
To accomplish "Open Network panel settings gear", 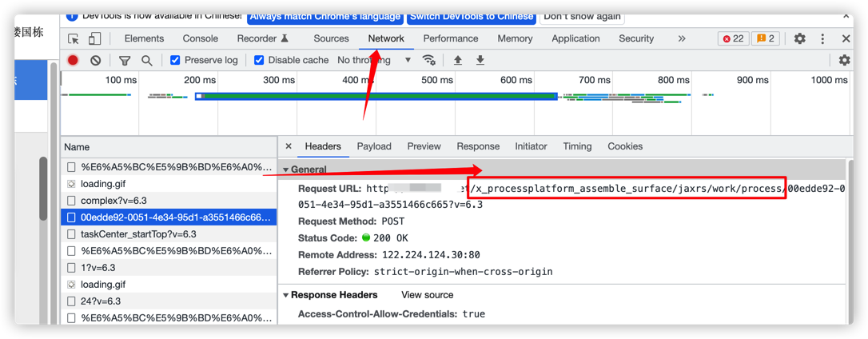I will click(844, 60).
